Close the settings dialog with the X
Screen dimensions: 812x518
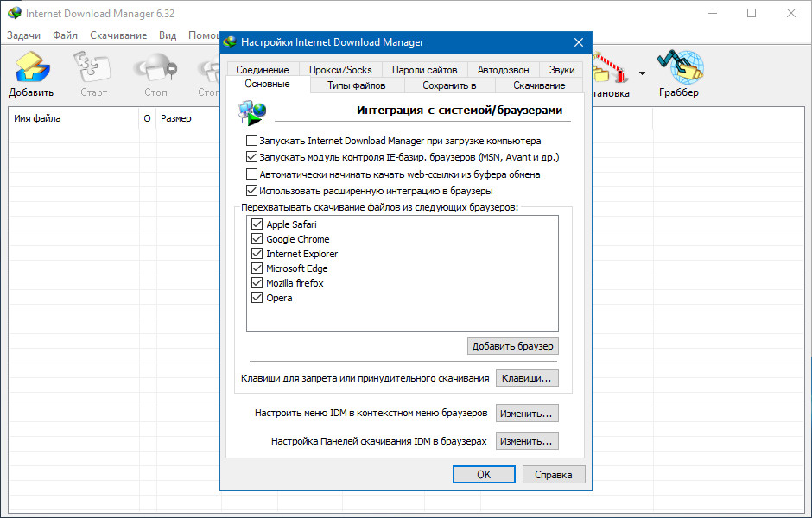578,41
